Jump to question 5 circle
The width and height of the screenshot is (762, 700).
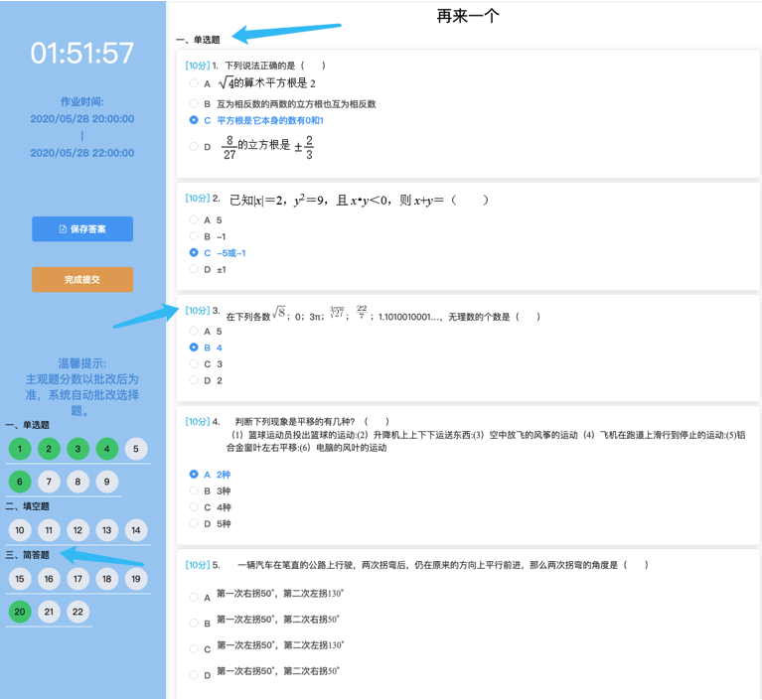[x=136, y=449]
